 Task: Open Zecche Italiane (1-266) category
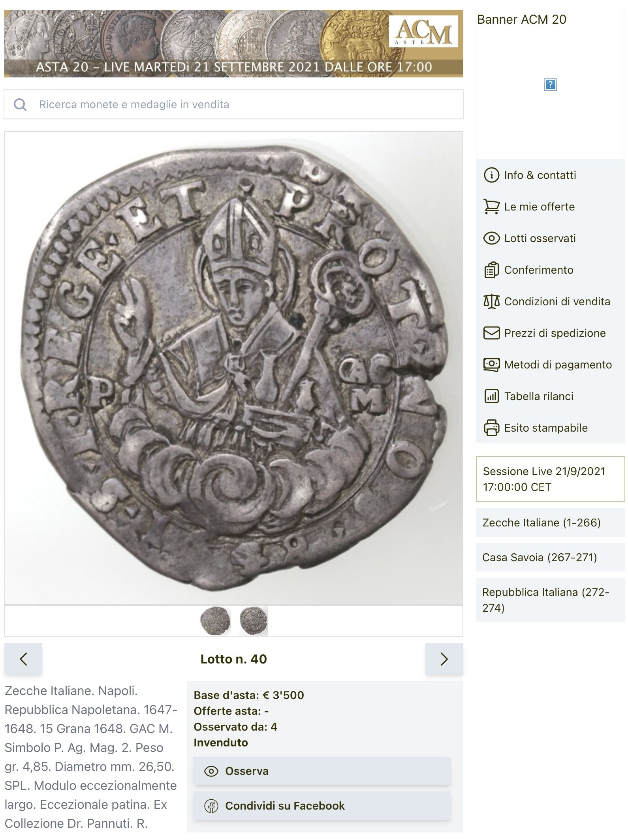click(x=550, y=522)
